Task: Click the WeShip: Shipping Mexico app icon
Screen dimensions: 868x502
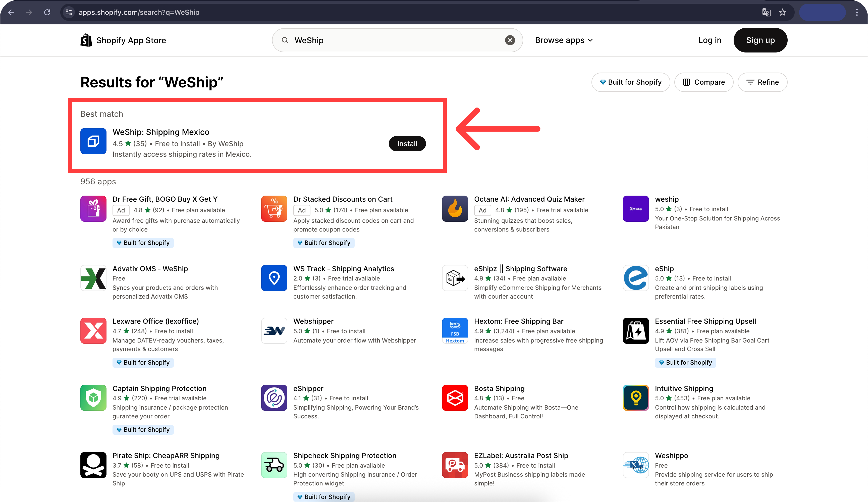Action: click(93, 141)
